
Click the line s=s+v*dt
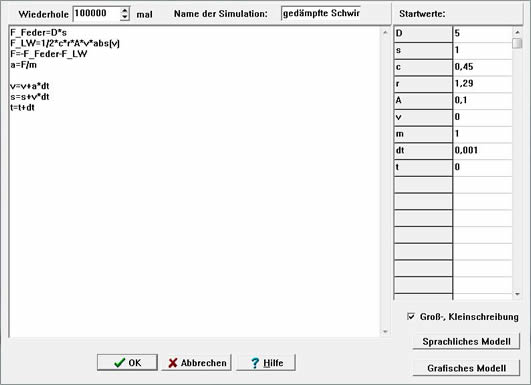point(30,97)
